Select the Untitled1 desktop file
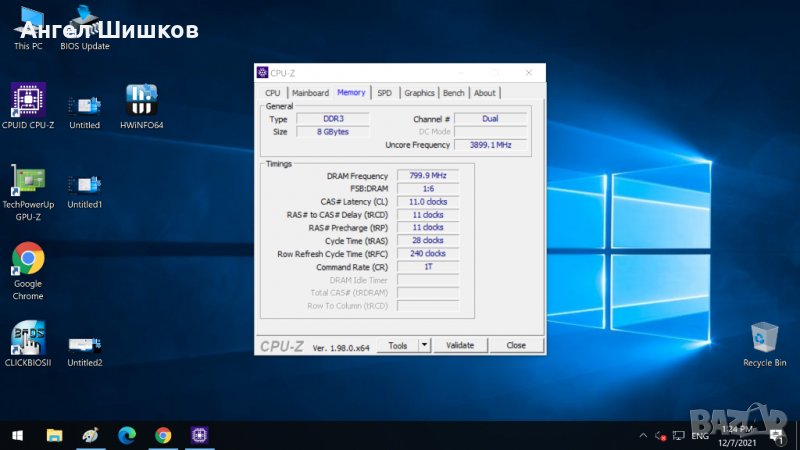The image size is (800, 450). (x=85, y=184)
